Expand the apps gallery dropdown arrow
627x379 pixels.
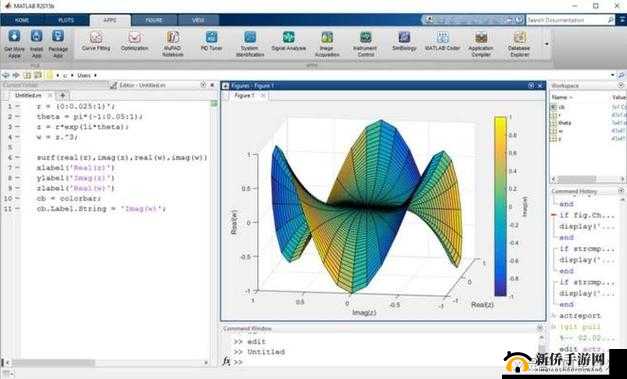(547, 44)
